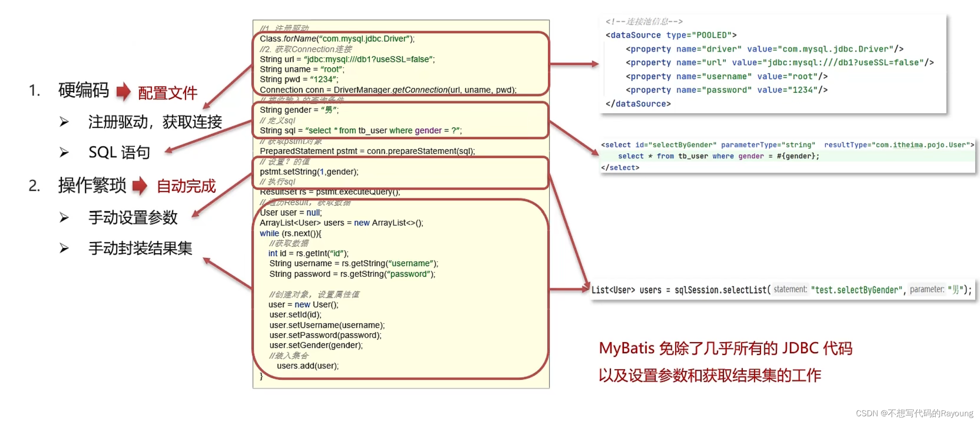Click the XML comment "<!--连接池信息-->"
980x422 pixels.
[x=645, y=22]
